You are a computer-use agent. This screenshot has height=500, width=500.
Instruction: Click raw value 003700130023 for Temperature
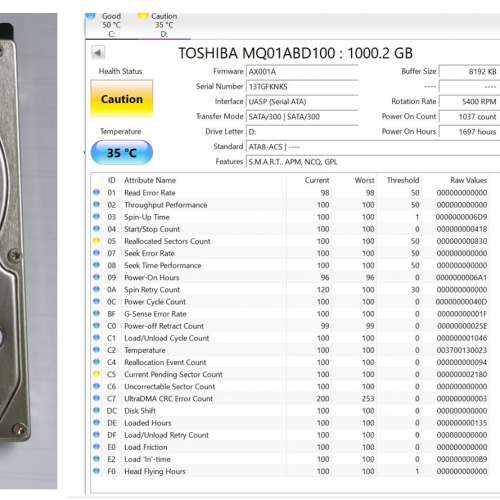click(462, 350)
